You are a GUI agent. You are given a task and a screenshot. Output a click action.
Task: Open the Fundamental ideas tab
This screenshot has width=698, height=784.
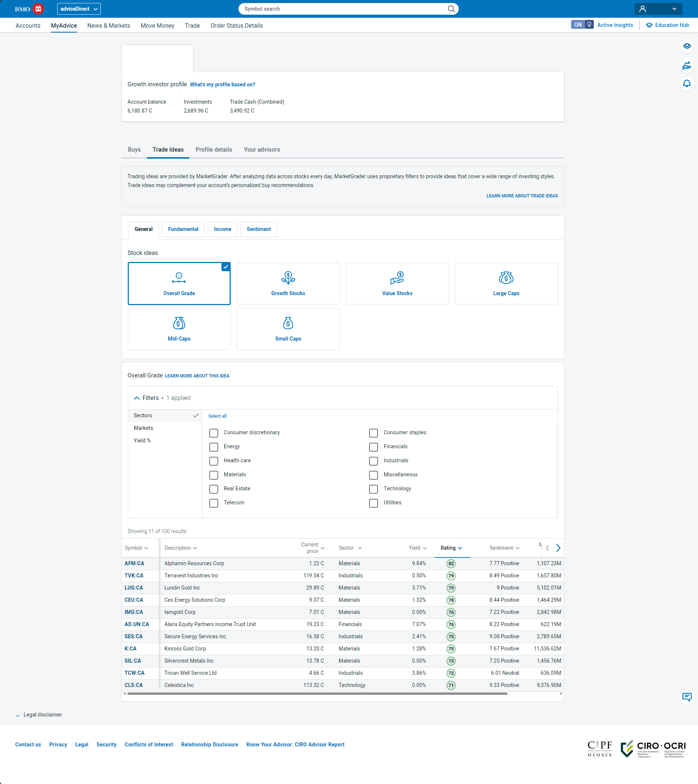[183, 229]
